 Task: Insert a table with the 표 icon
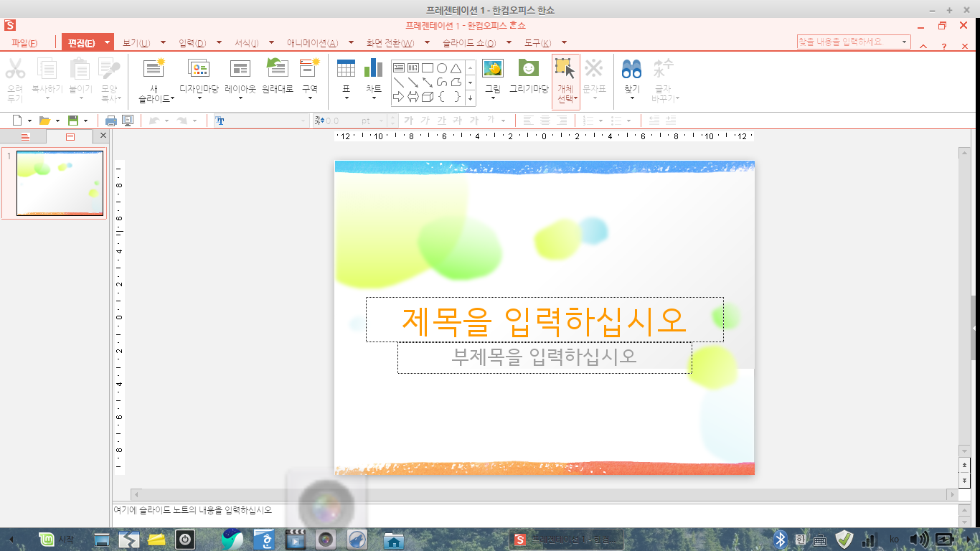pos(346,68)
